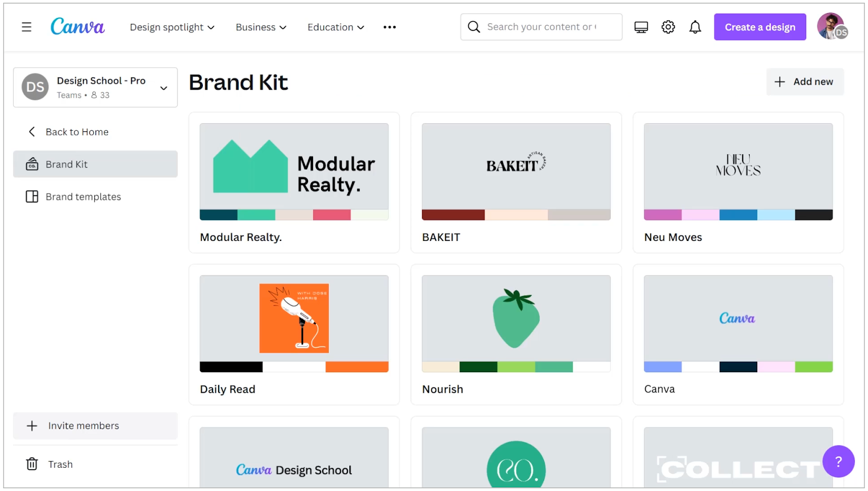Open the desktop app download icon
Screen dimensions: 868x491
(x=641, y=27)
